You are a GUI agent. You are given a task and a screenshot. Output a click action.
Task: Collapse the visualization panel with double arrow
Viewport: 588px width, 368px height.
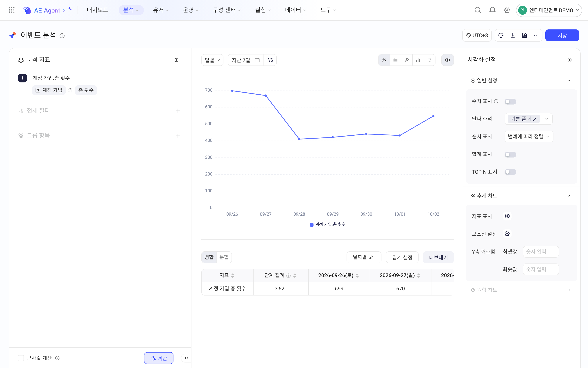point(570,60)
